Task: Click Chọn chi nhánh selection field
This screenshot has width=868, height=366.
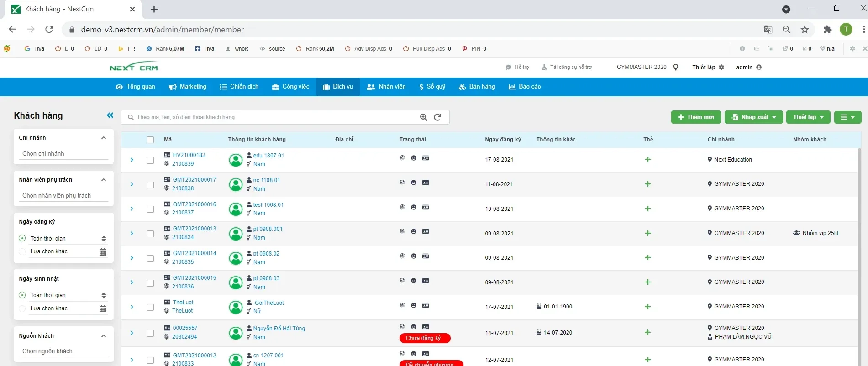Action: [63, 154]
